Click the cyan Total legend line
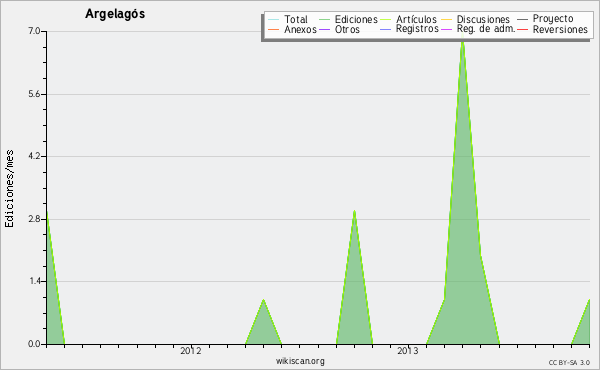Viewport: 600px width, 370px height. pyautogui.click(x=274, y=20)
